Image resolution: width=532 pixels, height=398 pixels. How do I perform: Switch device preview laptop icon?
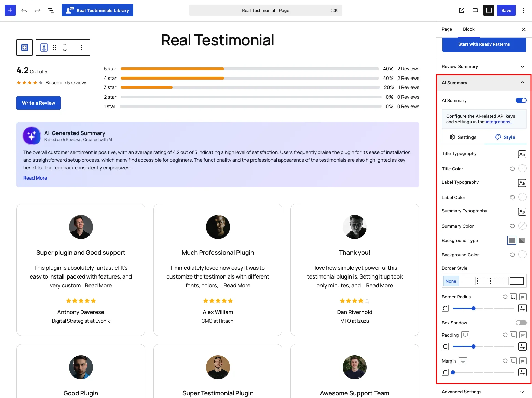click(x=475, y=10)
